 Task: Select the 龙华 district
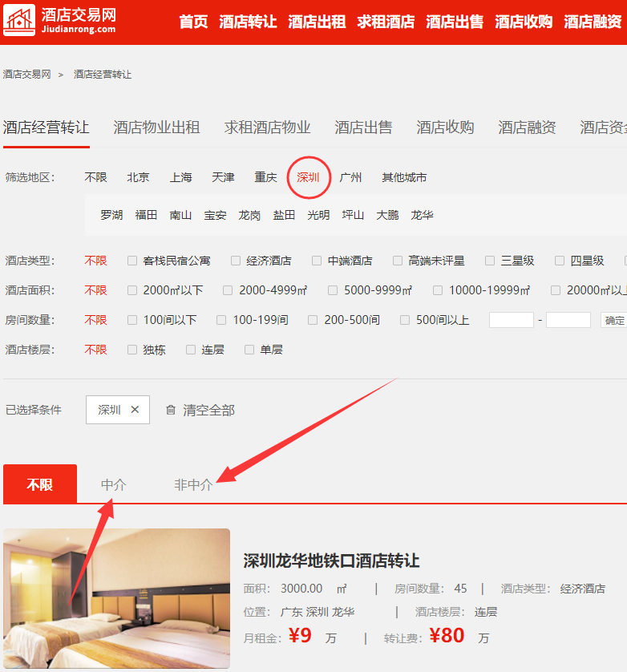click(423, 215)
